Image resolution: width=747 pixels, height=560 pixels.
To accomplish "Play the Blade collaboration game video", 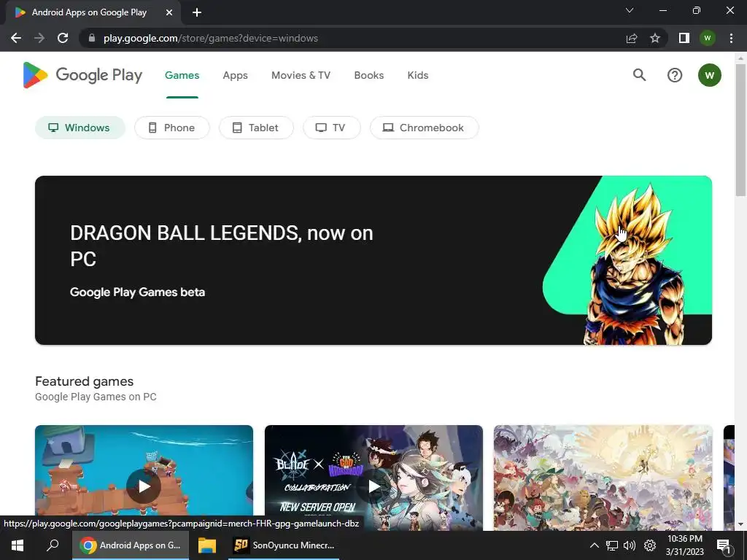I will click(x=373, y=486).
